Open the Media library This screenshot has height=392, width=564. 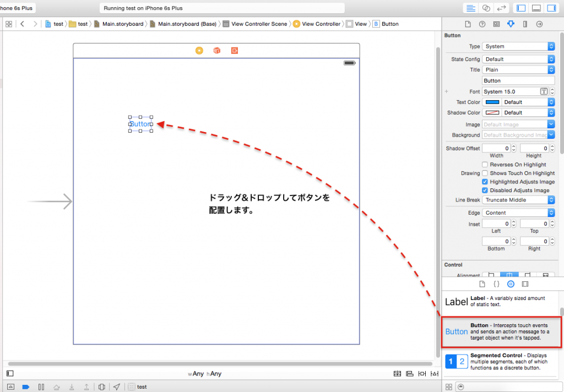[x=525, y=284]
